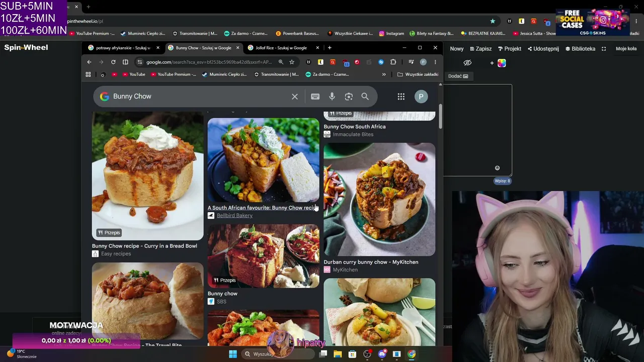Open the profile avatar in front Chrome toolbar
Viewport: 644px width, 362px height.
423,62
